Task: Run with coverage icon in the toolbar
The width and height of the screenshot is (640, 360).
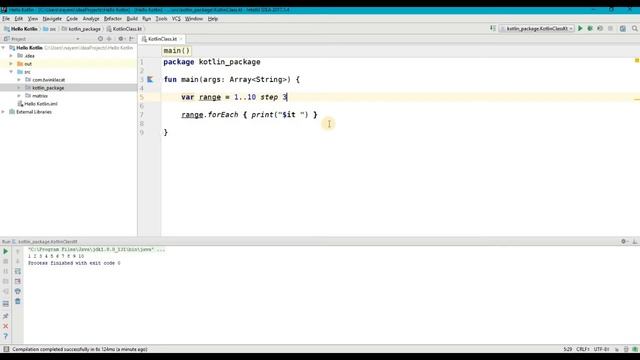Action: pos(600,29)
